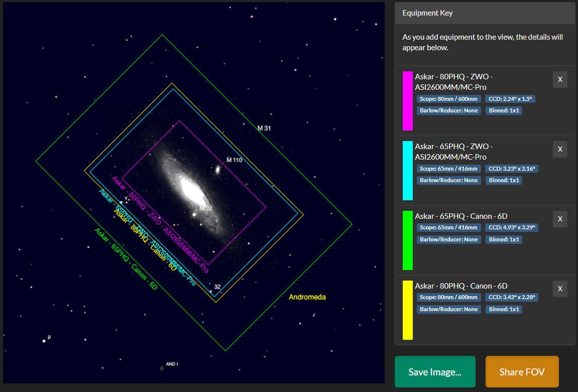Remove the Askar 80PHQ ZWO ASI2600MM equipment entry
This screenshot has height=392, width=578.
coord(560,80)
